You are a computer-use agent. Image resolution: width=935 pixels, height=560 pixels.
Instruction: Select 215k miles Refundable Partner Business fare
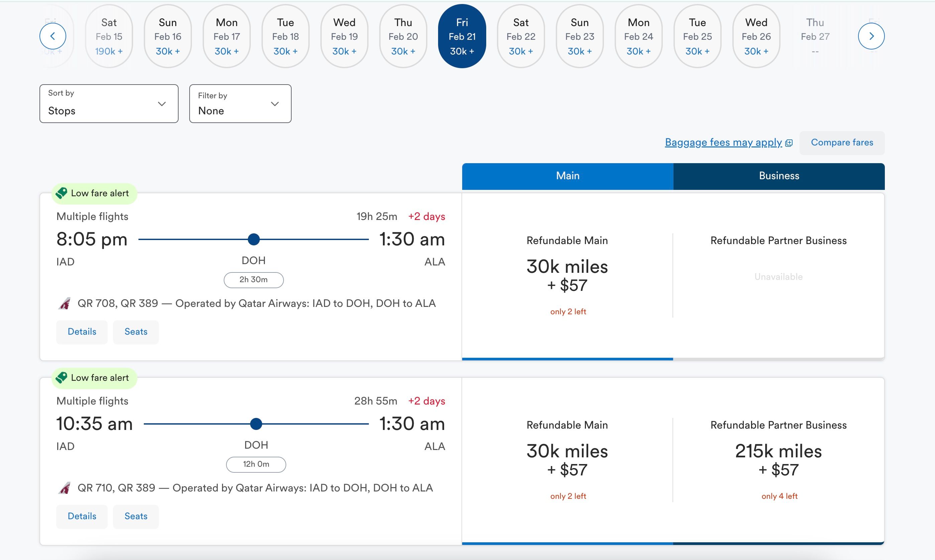(x=778, y=460)
